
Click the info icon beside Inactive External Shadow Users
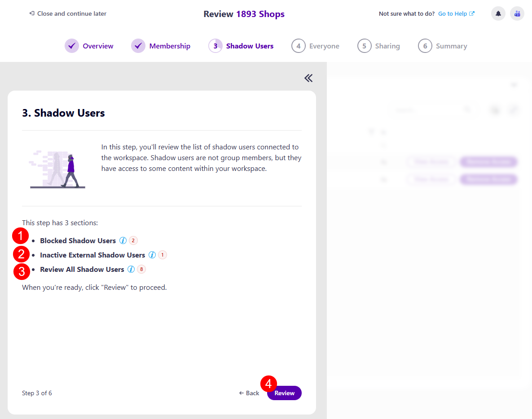click(x=152, y=255)
